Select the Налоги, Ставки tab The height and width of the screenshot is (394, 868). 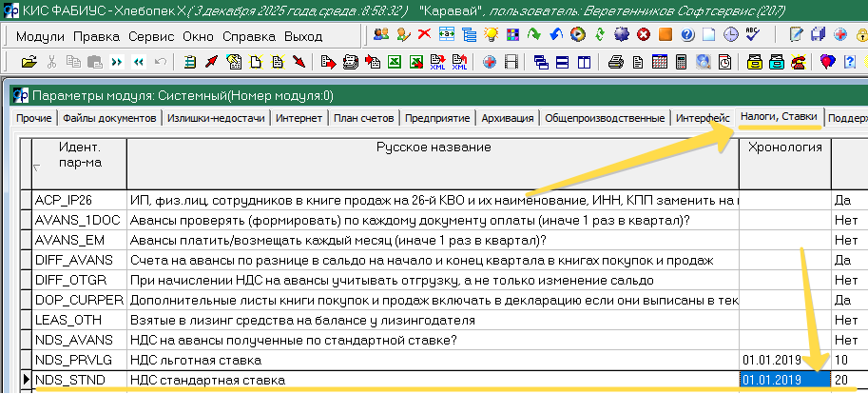coord(779,117)
